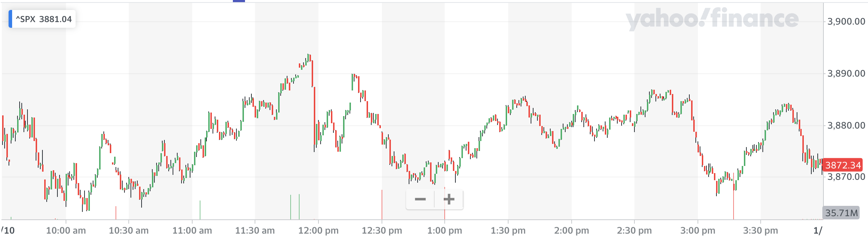Select the 3:00 pm time axis label
This screenshot has height=250, width=868.
pyautogui.click(x=698, y=230)
